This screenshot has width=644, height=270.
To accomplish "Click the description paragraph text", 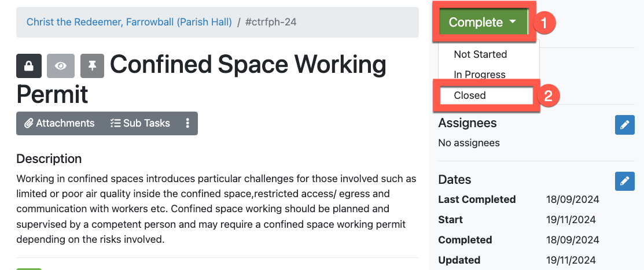I will (x=216, y=208).
